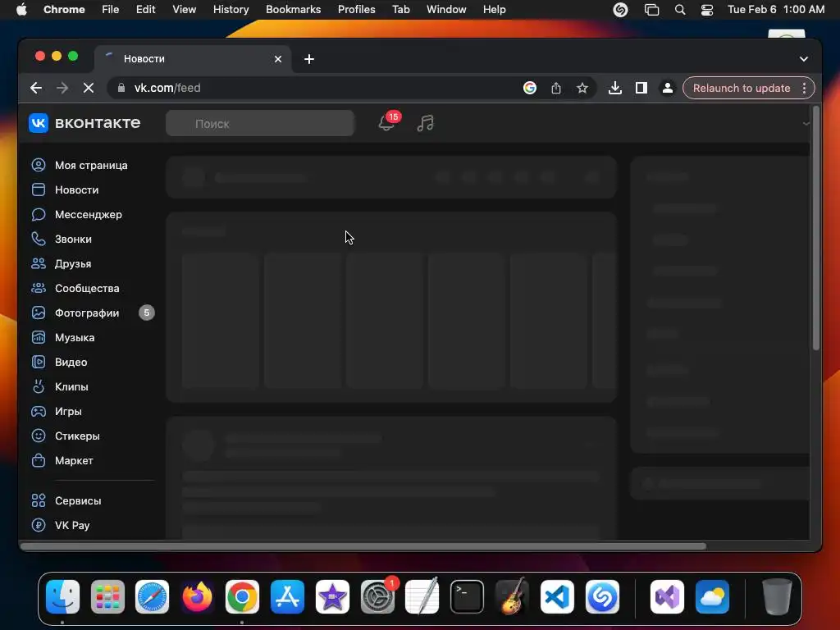Open the Edit menu
840x630 pixels.
[x=146, y=10]
